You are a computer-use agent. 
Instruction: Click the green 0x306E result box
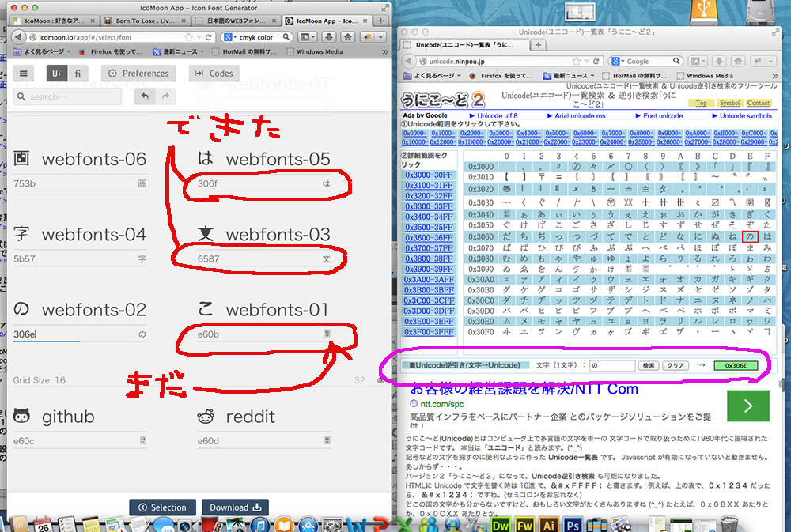pos(736,366)
